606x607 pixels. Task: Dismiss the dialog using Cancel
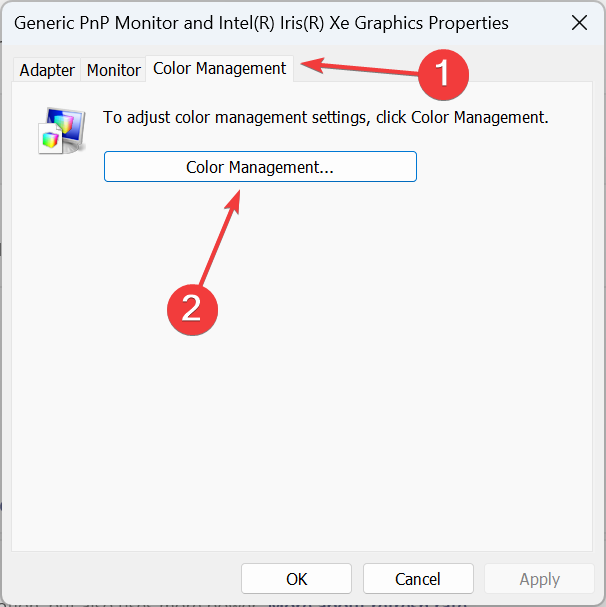418,579
